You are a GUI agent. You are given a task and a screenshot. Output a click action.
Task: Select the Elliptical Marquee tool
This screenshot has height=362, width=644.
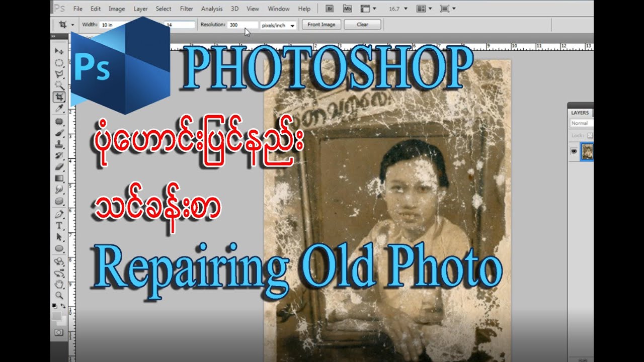59,63
